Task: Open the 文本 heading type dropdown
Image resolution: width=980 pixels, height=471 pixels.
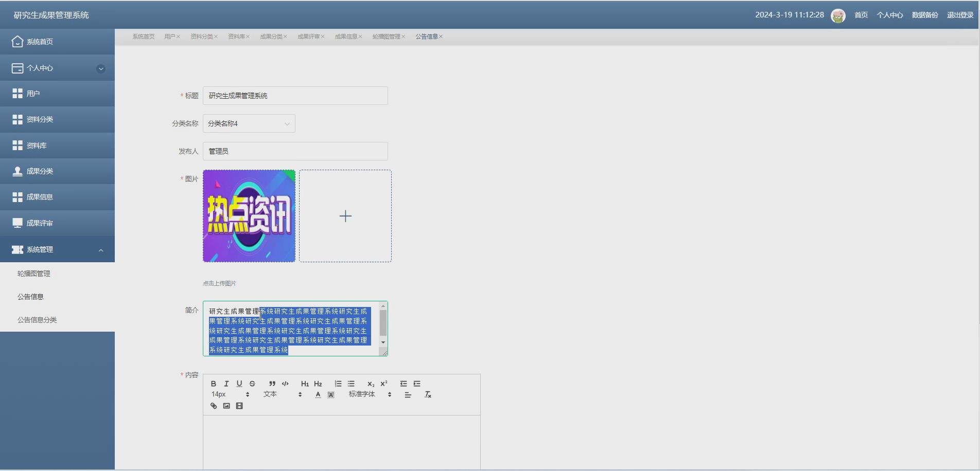Action: click(283, 394)
